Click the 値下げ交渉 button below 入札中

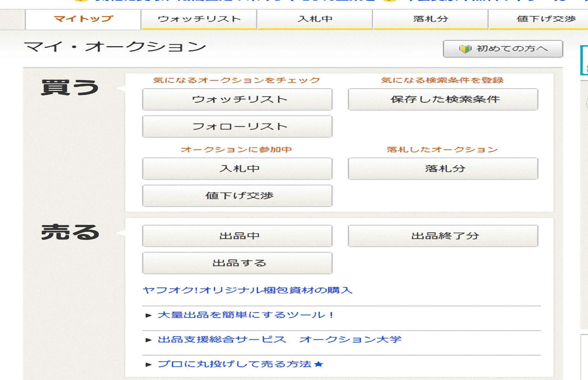(x=237, y=196)
